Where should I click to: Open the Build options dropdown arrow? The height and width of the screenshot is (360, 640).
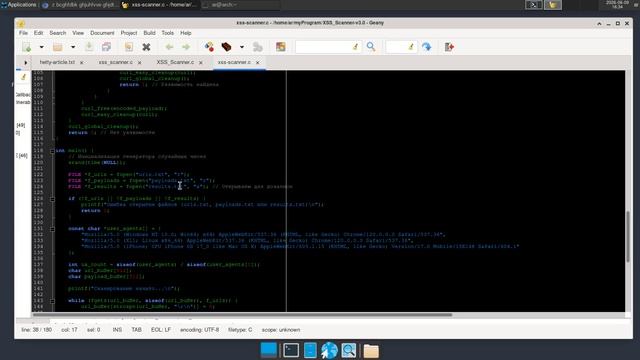[x=242, y=47]
